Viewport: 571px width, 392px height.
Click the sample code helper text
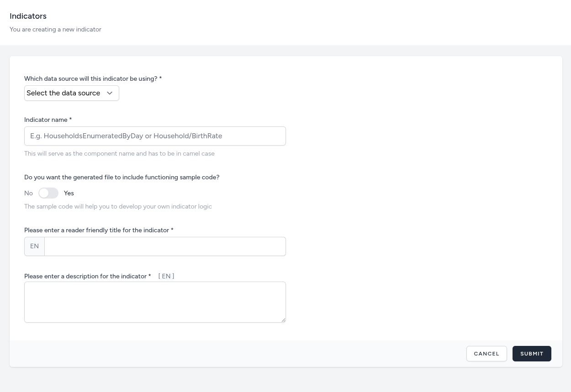[x=118, y=206]
